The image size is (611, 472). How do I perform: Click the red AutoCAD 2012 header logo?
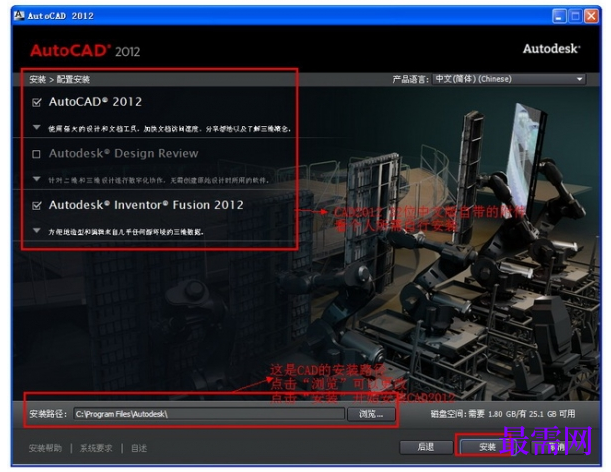[85, 51]
